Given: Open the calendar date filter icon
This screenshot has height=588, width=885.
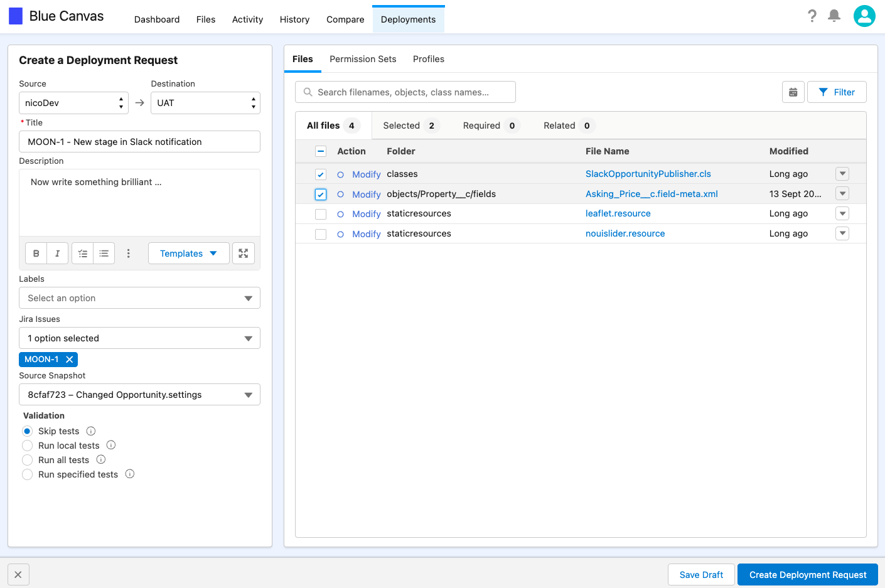Looking at the screenshot, I should pyautogui.click(x=793, y=92).
